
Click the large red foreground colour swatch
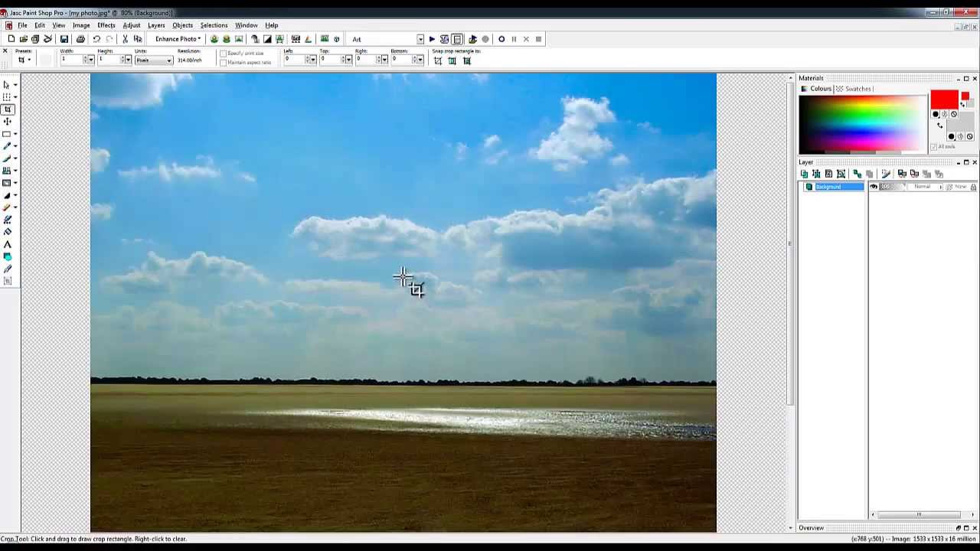[945, 99]
